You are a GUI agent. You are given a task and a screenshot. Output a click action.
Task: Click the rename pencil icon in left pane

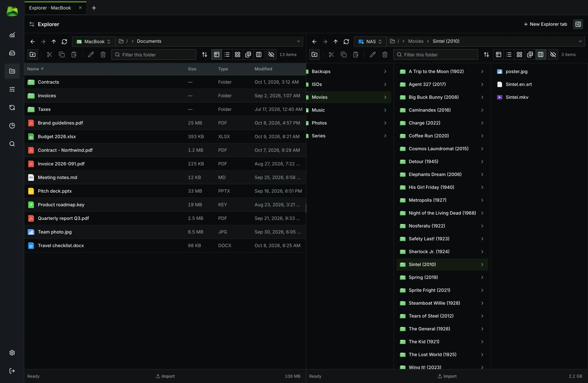pyautogui.click(x=91, y=55)
